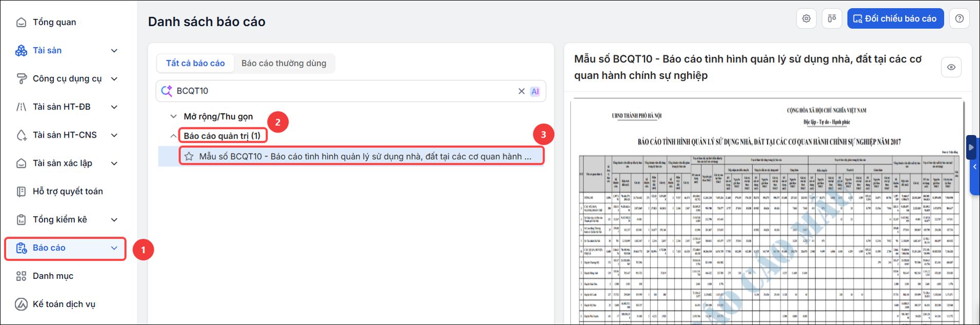Switch to Tất cả báo cáo tab
This screenshot has height=325, width=980.
[x=195, y=63]
